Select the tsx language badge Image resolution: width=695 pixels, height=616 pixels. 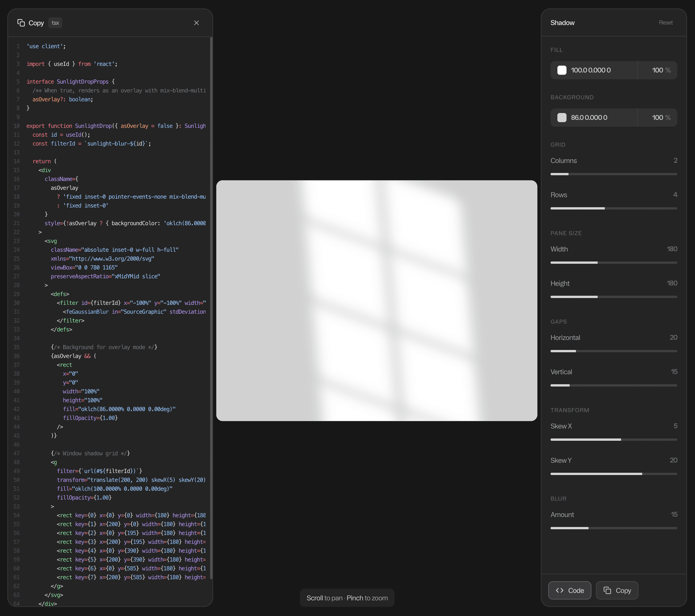[55, 22]
